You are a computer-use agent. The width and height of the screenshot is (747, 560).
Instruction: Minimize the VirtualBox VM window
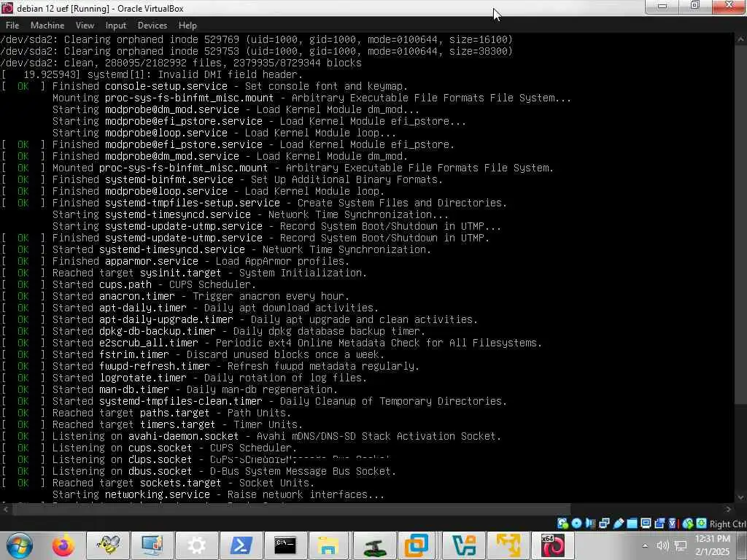pyautogui.click(x=662, y=6)
